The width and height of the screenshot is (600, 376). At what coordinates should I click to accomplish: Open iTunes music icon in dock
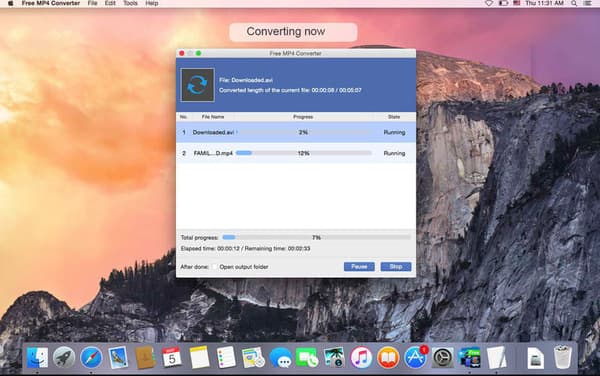tap(361, 358)
